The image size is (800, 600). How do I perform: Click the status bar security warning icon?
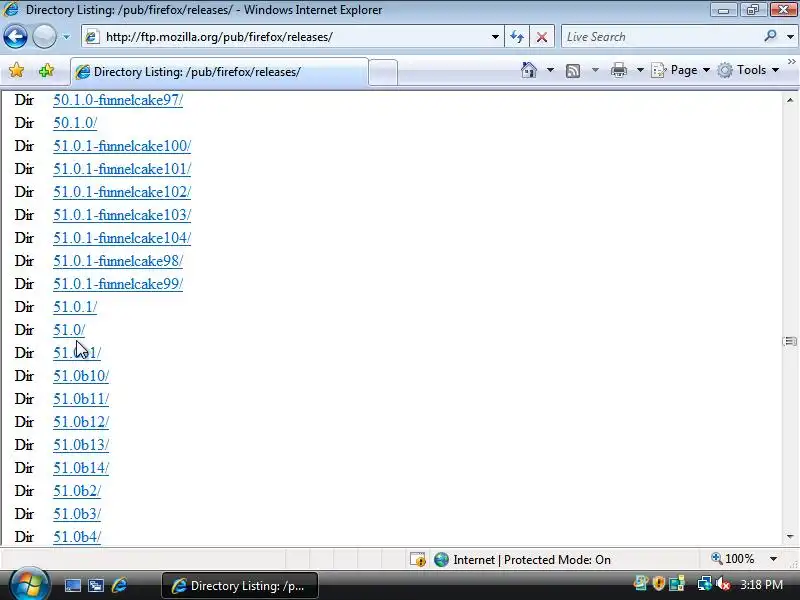[x=418, y=560]
